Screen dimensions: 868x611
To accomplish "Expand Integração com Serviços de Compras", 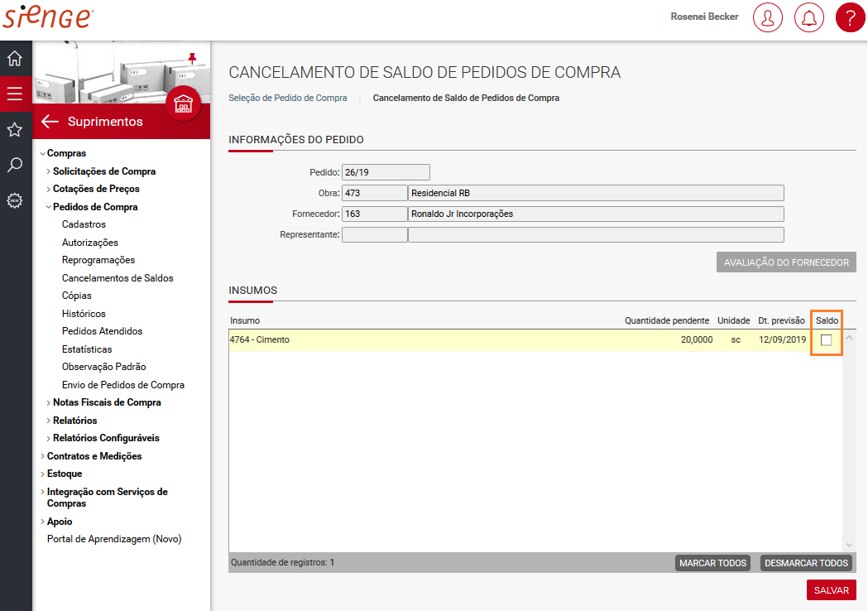I will point(43,492).
